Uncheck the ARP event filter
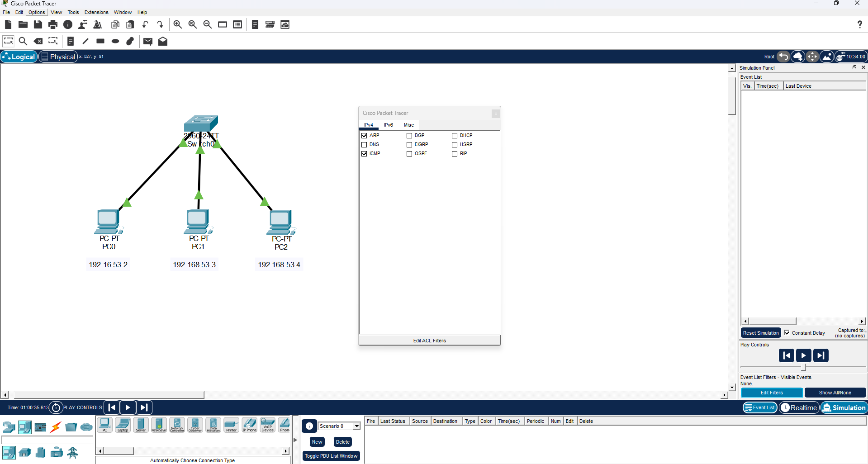Image resolution: width=868 pixels, height=464 pixels. click(365, 135)
